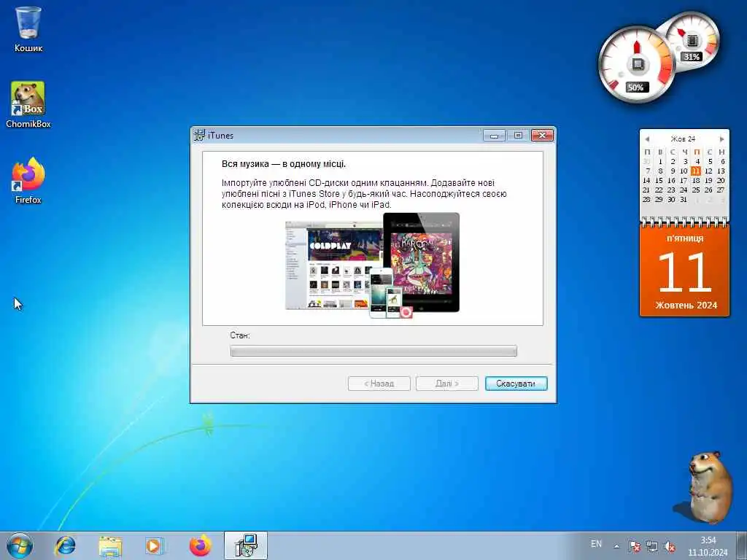
Task: Open the Windows Start menu
Action: click(20, 545)
